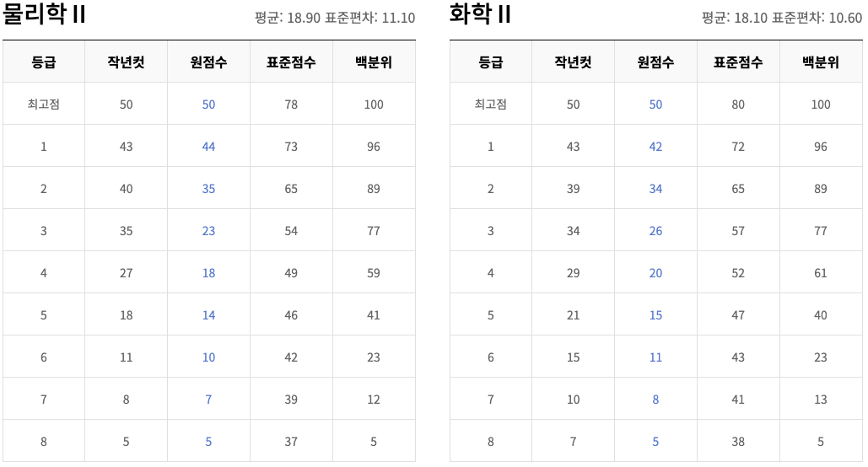Select 화학 II grade 3 score 26
The image size is (868, 467).
[655, 231]
